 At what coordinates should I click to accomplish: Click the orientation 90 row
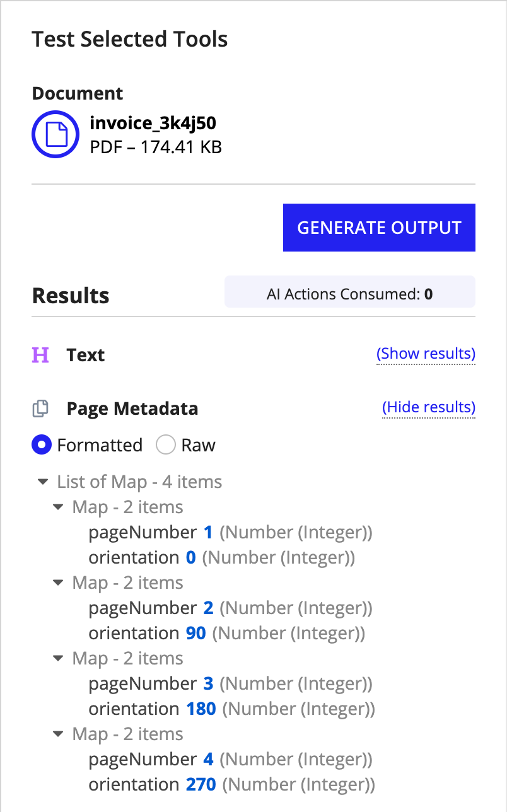(x=227, y=634)
